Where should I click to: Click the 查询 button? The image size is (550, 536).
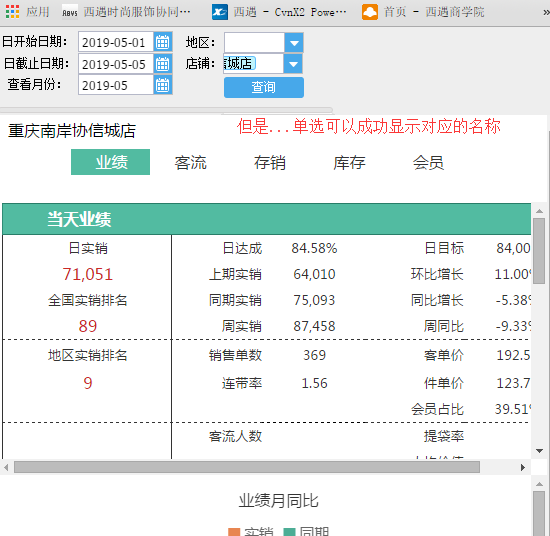[264, 87]
